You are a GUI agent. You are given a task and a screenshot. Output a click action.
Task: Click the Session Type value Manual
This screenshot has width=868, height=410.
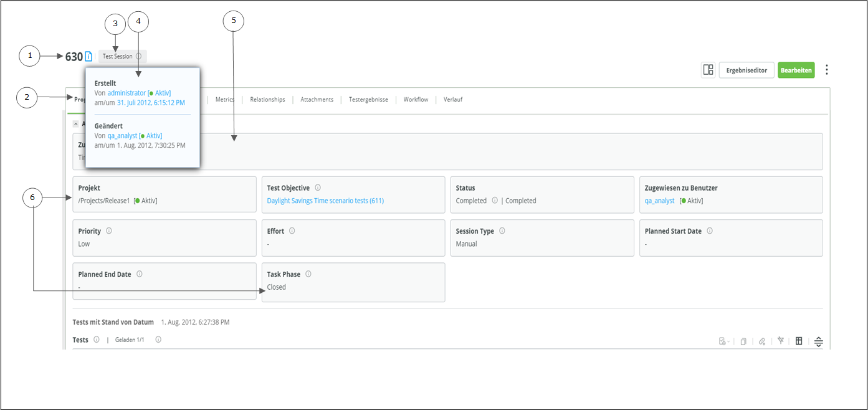click(x=466, y=244)
